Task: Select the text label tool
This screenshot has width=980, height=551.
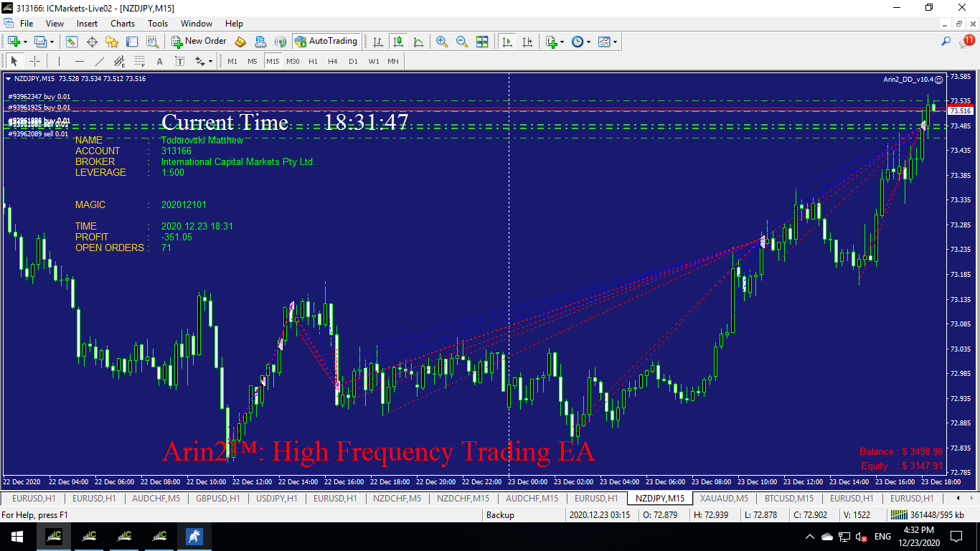Action: coord(180,61)
